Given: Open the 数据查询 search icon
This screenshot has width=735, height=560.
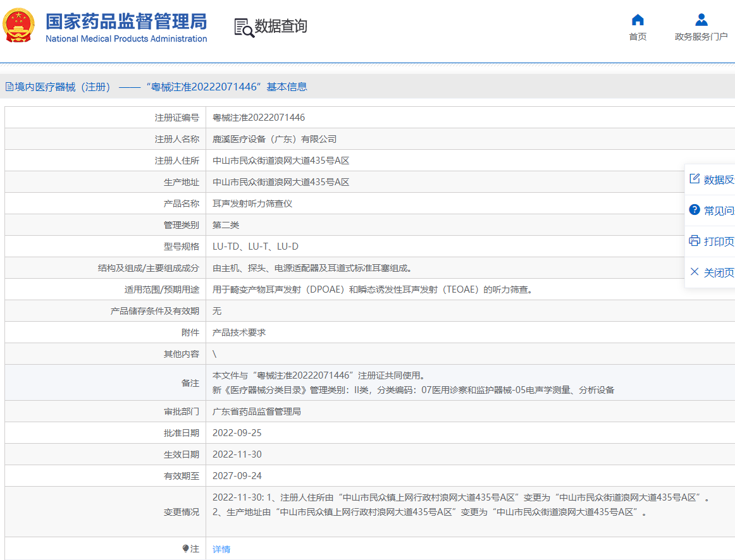Looking at the screenshot, I should [244, 28].
